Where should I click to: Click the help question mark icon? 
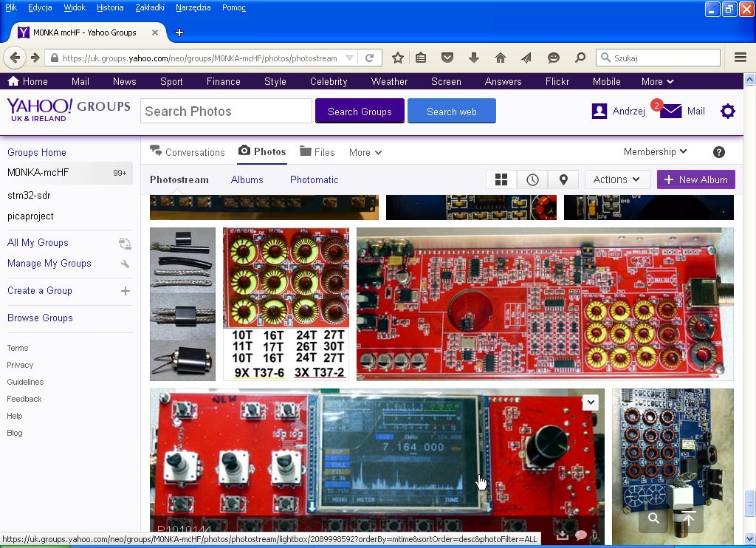pos(718,152)
